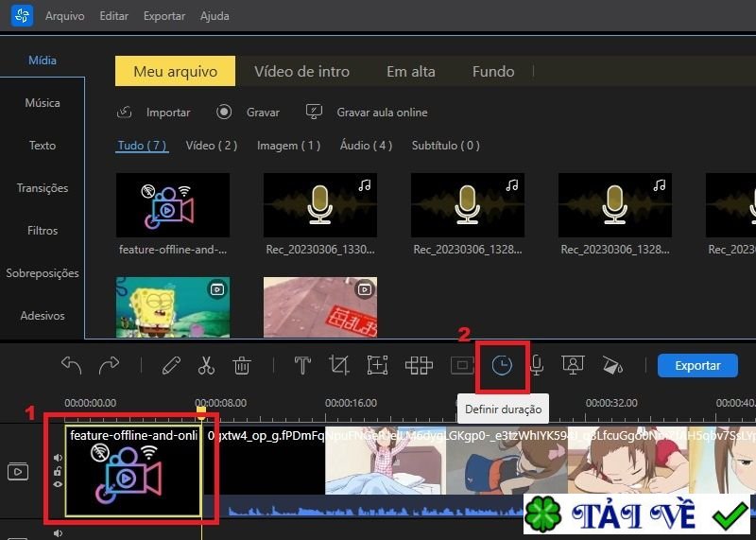Image resolution: width=756 pixels, height=540 pixels.
Task: Open the Arquivo menu
Action: click(x=64, y=16)
